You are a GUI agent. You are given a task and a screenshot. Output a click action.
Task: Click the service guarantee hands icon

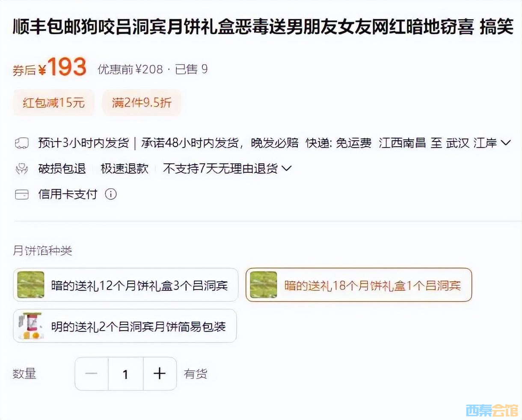tap(22, 169)
